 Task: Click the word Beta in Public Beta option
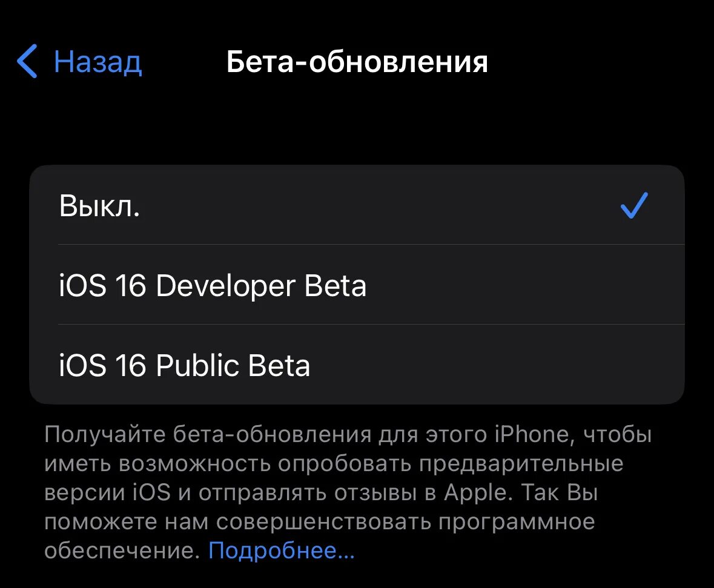(279, 365)
